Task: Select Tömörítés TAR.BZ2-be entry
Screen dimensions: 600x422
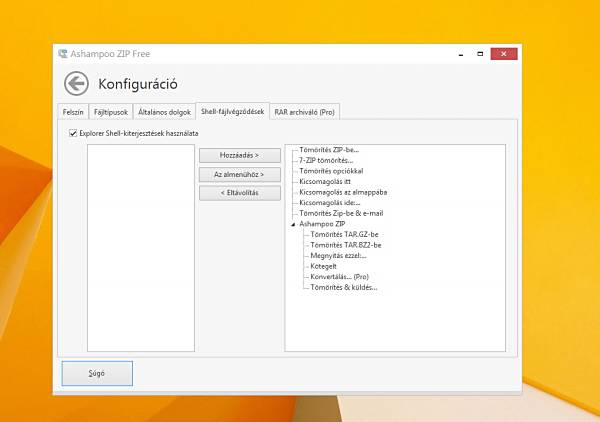Action: click(x=346, y=245)
